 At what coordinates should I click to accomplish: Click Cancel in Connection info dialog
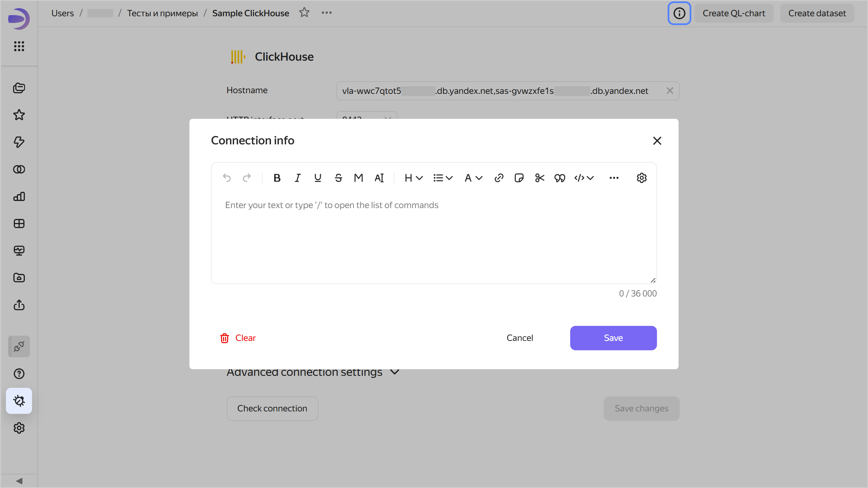click(x=519, y=338)
